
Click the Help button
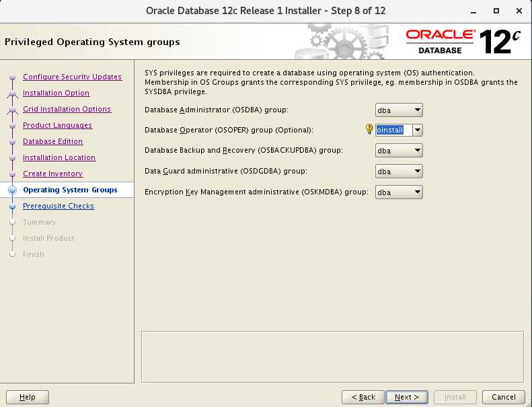(28, 397)
